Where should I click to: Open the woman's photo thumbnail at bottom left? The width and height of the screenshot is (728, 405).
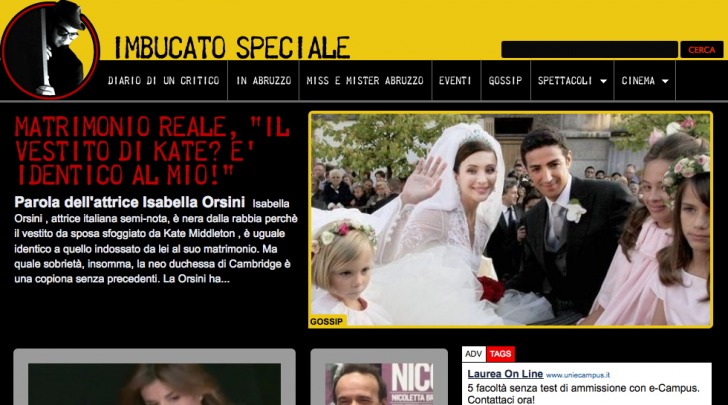pos(155,384)
